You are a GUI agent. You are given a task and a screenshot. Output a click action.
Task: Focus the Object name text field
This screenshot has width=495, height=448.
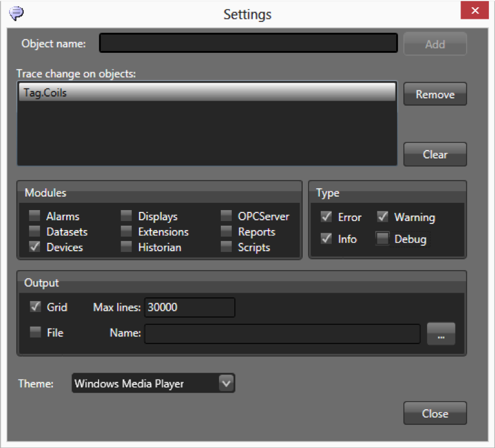[x=248, y=44]
